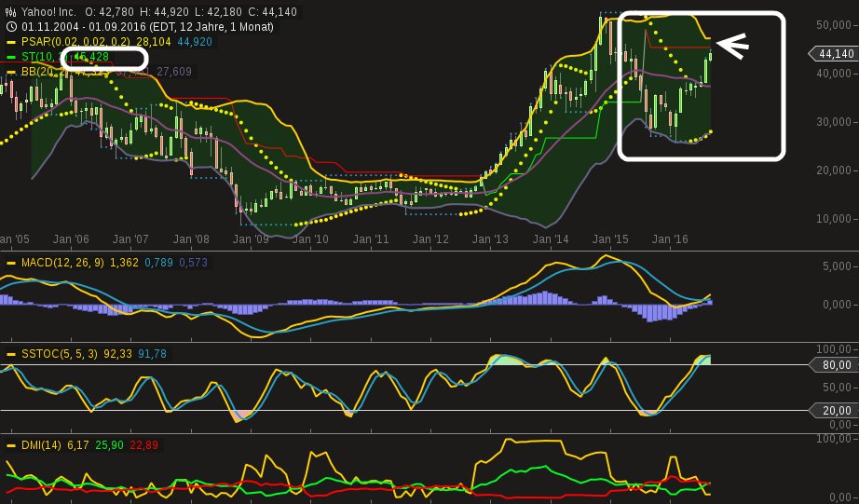Screen dimensions: 859x504
Task: Open the MACD(12, 26, 9) indicator settings
Action: [x=62, y=263]
